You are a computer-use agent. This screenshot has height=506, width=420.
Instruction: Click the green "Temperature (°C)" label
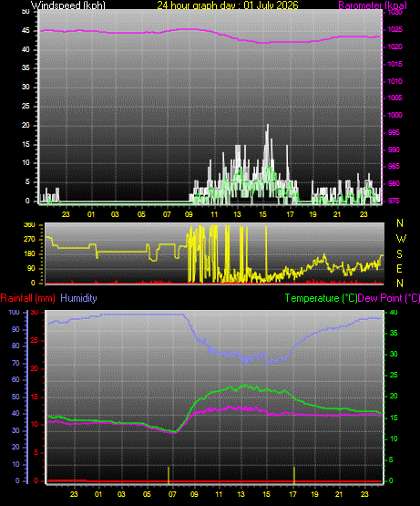click(x=321, y=298)
